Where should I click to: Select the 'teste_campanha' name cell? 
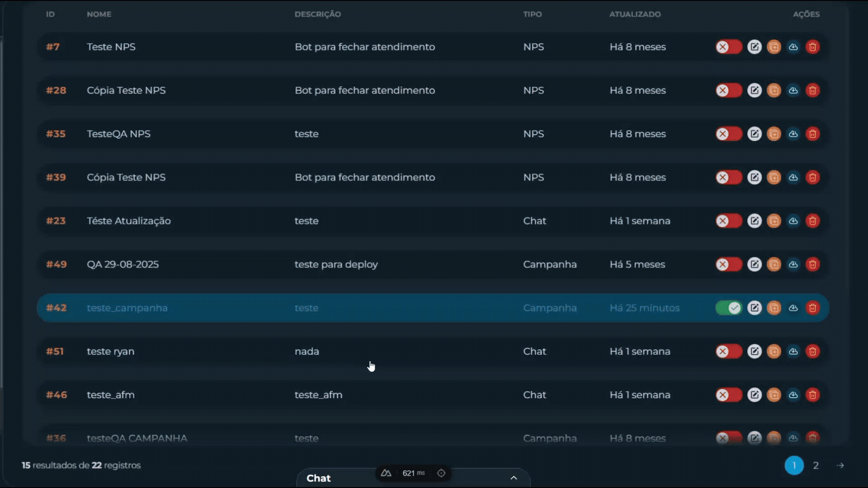pos(127,308)
